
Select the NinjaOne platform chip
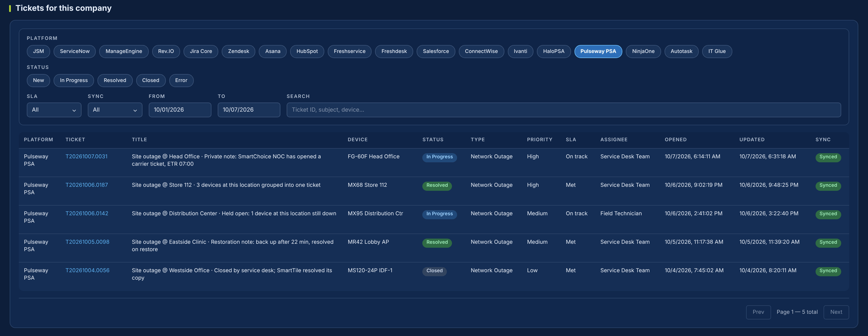[643, 51]
